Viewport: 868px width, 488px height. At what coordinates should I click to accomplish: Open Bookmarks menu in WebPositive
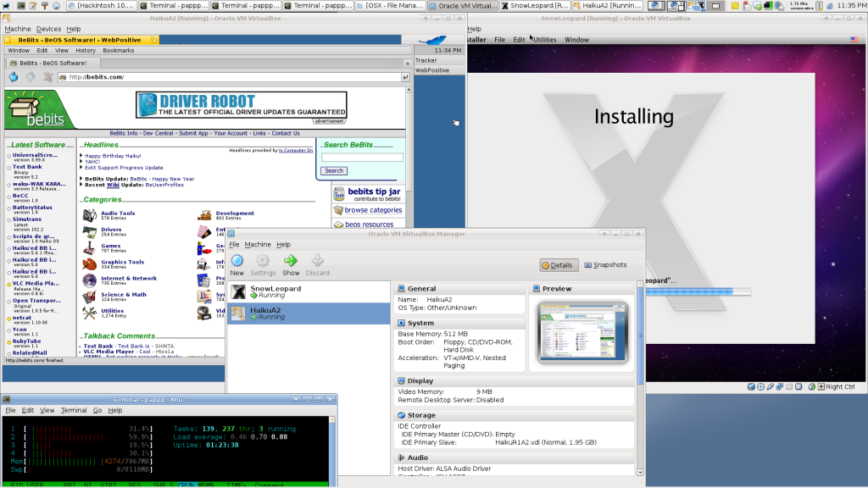(x=119, y=50)
